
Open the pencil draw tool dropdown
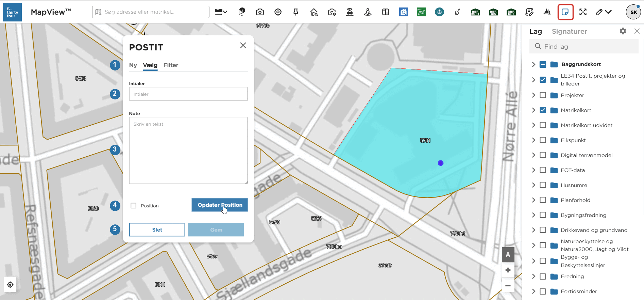click(x=604, y=12)
